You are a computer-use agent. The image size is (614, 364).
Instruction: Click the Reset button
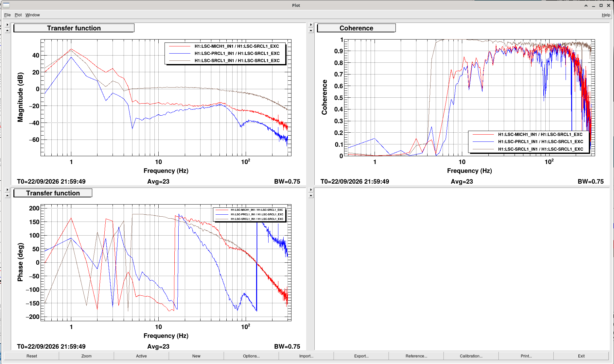[32, 356]
